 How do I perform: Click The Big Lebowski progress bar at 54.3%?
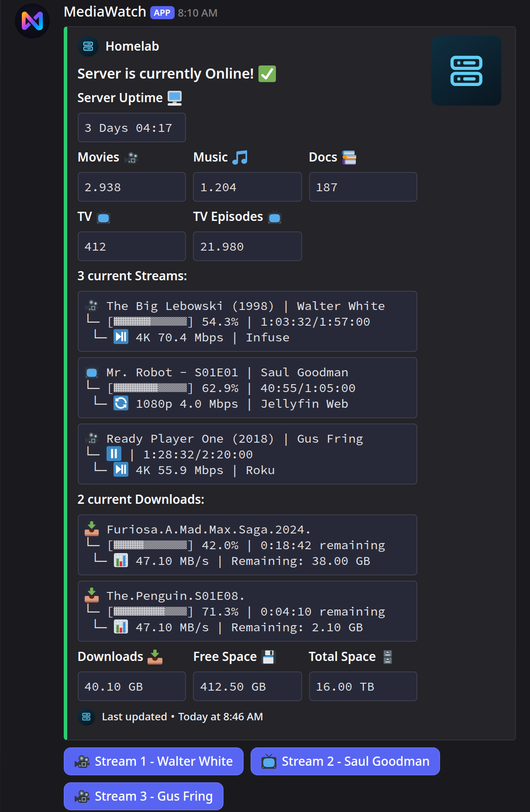click(150, 322)
